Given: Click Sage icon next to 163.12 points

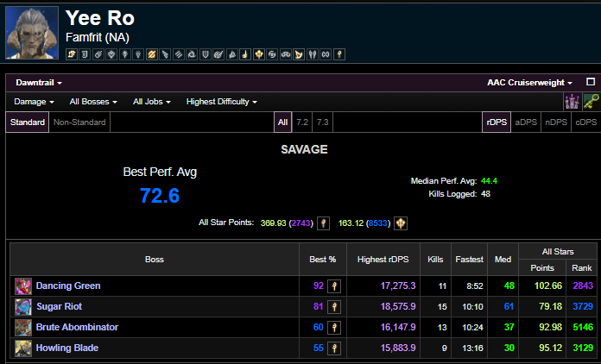Looking at the screenshot, I should [x=401, y=223].
